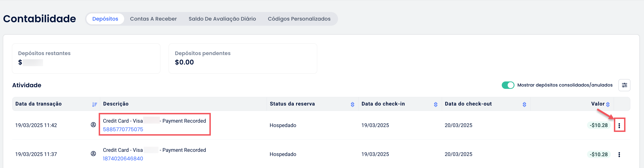Viewport: 644px width, 168px height.
Task: Go to Saldo De Avaliação Diário tab
Action: pos(222,19)
